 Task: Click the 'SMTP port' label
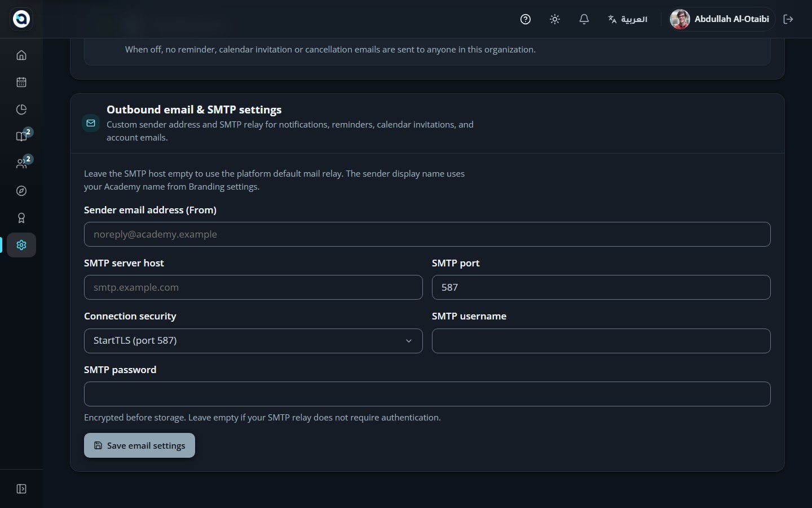click(456, 263)
